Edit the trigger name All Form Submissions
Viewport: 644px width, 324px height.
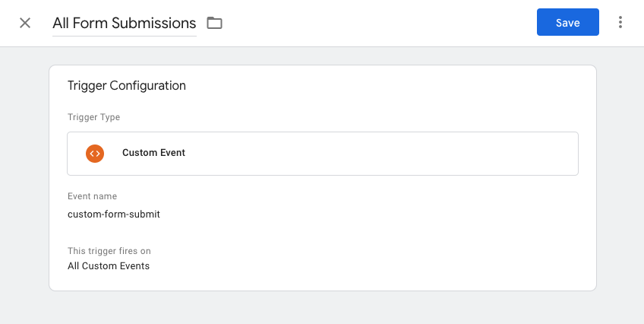[x=125, y=23]
